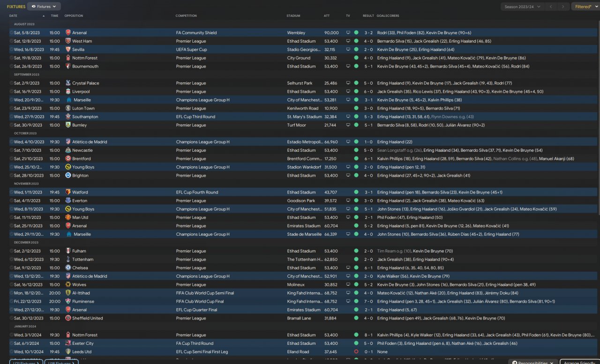This screenshot has width=600, height=364.
Task: Click the Brighton club badge
Action: point(68,176)
